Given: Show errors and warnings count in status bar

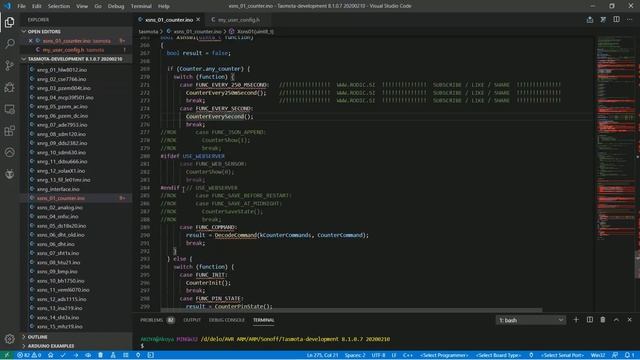Looking at the screenshot, I should coord(29,355).
